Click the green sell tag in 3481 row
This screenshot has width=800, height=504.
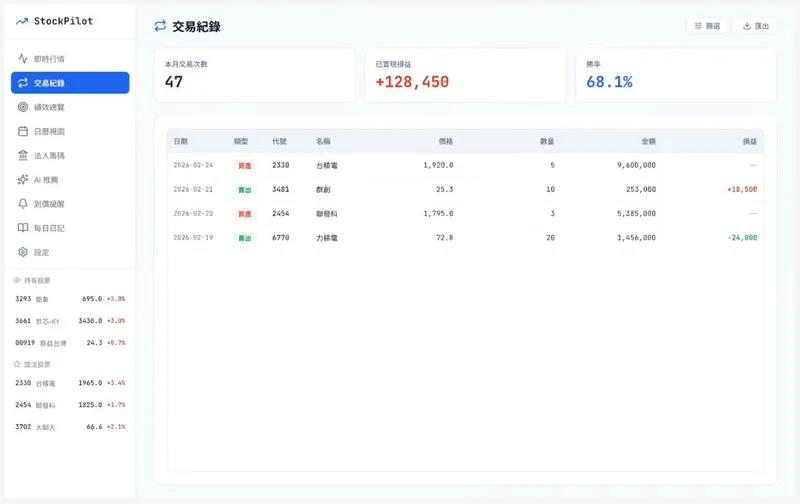[x=244, y=190]
